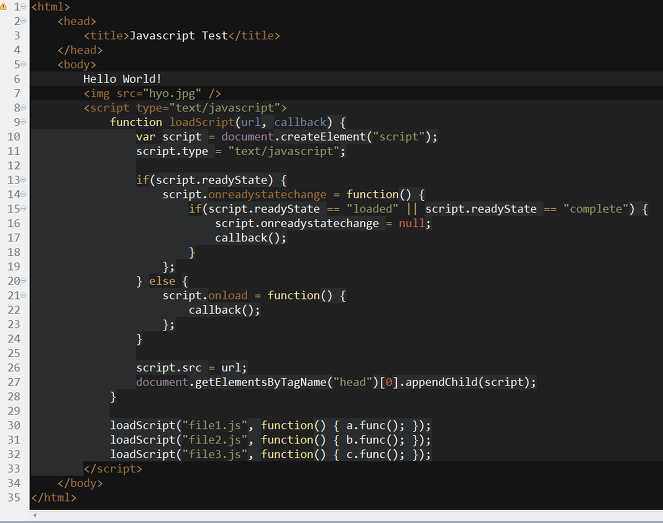
Task: Click the closing </body> tag
Action: (80, 483)
